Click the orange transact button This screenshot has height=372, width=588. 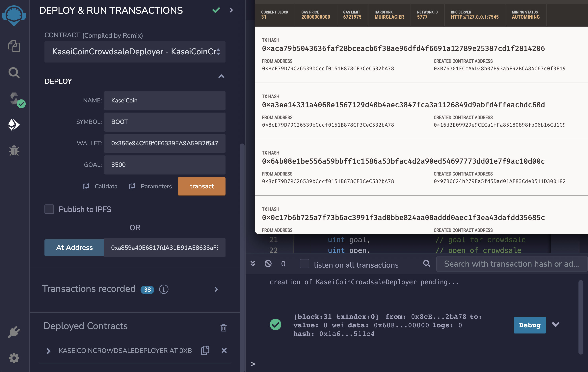(x=201, y=186)
